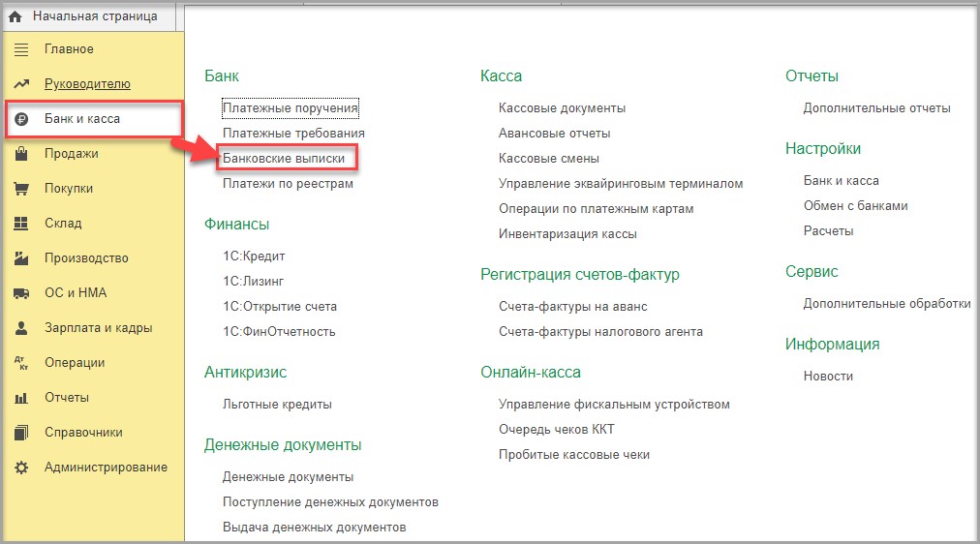Open Операции по платежным картам
The image size is (980, 544).
pyautogui.click(x=597, y=209)
